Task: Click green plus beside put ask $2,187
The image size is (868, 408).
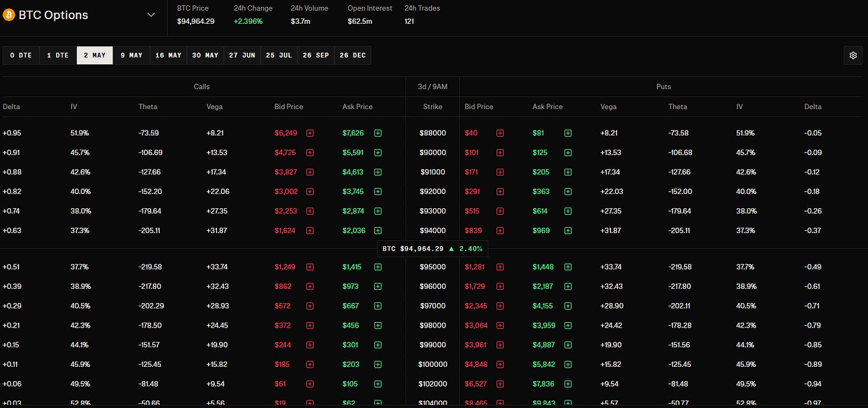Action: (568, 286)
